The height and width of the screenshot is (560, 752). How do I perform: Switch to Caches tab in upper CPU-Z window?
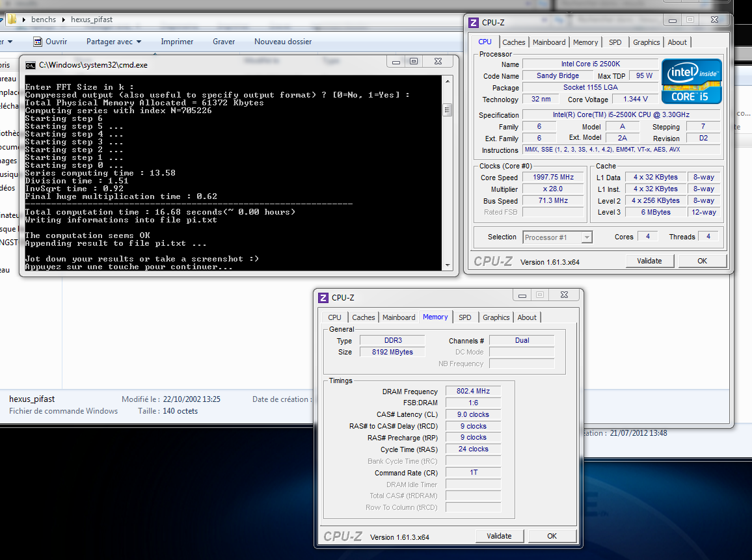pos(514,42)
